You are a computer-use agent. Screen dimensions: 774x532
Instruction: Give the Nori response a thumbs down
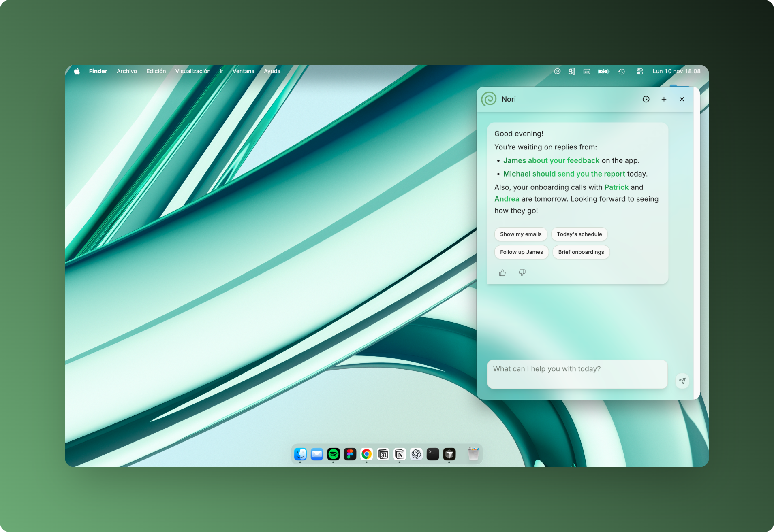coord(522,272)
